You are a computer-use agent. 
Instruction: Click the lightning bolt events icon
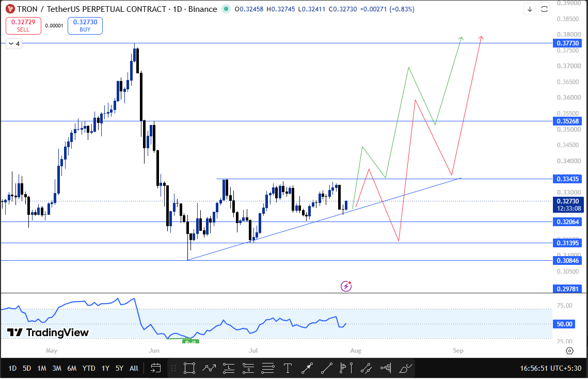tap(346, 286)
